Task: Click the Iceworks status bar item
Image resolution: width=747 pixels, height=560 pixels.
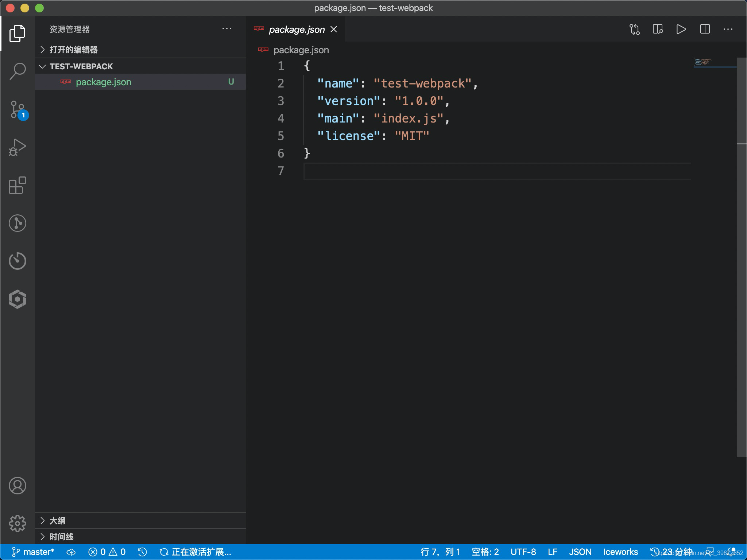Action: (x=620, y=552)
